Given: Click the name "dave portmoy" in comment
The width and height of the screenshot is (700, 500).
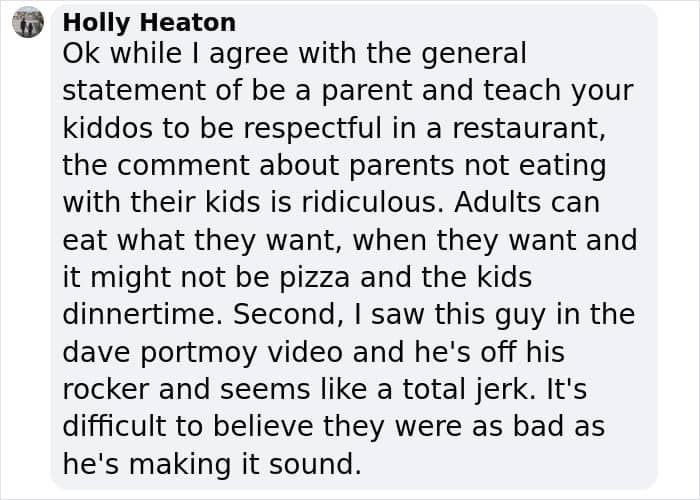Looking at the screenshot, I should (x=160, y=353).
